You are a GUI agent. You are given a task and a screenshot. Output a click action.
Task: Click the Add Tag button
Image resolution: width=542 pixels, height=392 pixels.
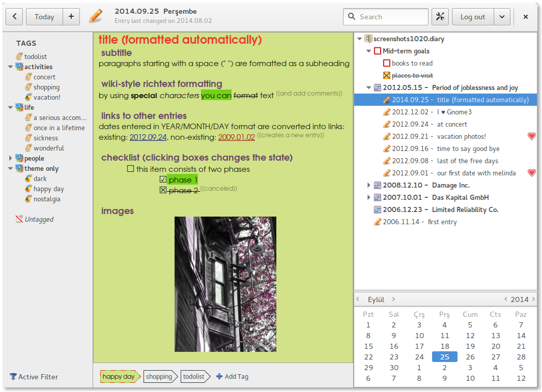click(232, 376)
